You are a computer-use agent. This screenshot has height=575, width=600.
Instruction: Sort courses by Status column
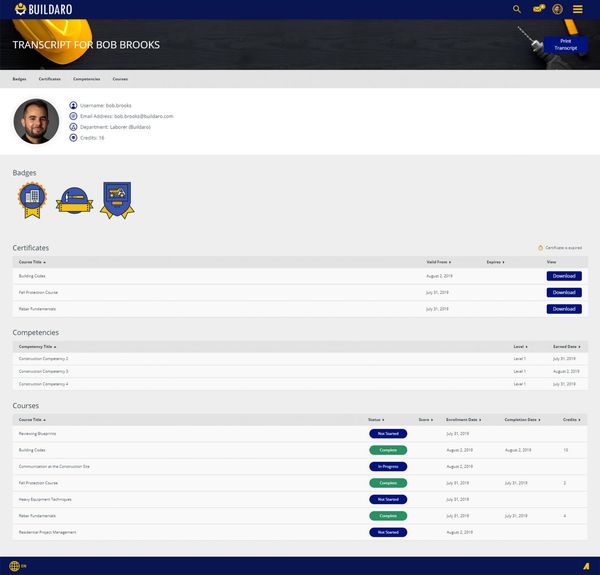pyautogui.click(x=376, y=420)
